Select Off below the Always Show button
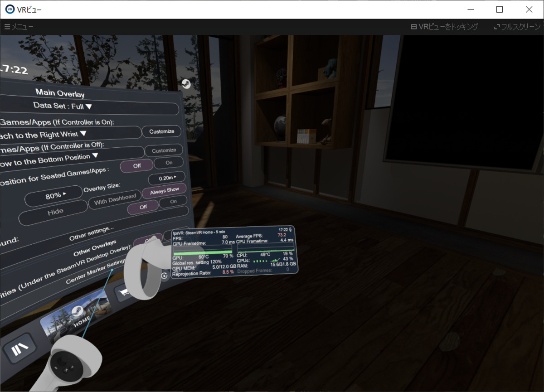Viewport: 544px width, 392px height. point(143,207)
